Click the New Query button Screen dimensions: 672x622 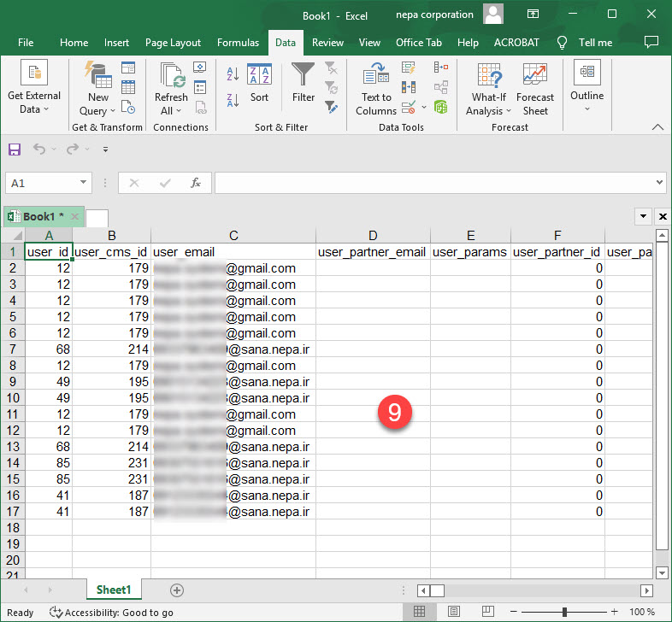pyautogui.click(x=97, y=88)
